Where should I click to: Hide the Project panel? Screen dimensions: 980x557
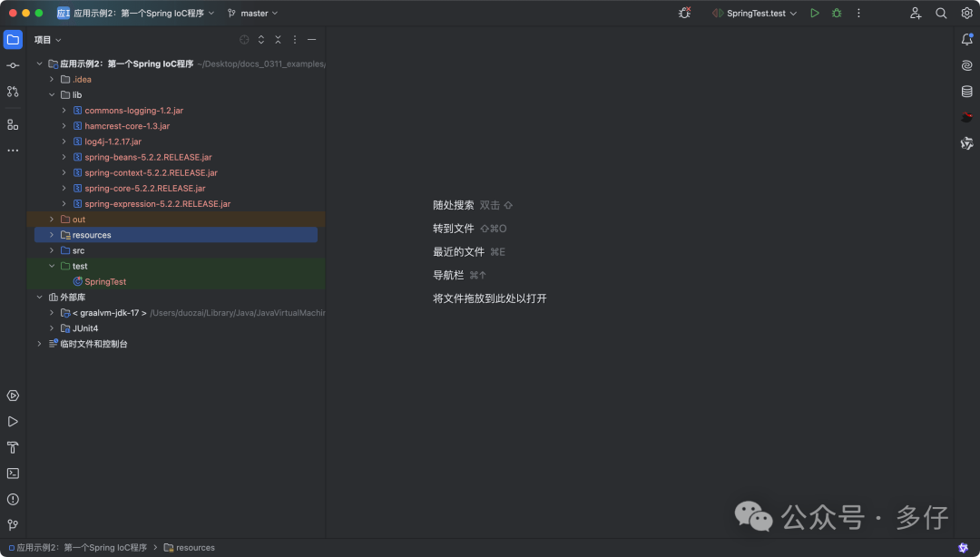click(x=312, y=39)
